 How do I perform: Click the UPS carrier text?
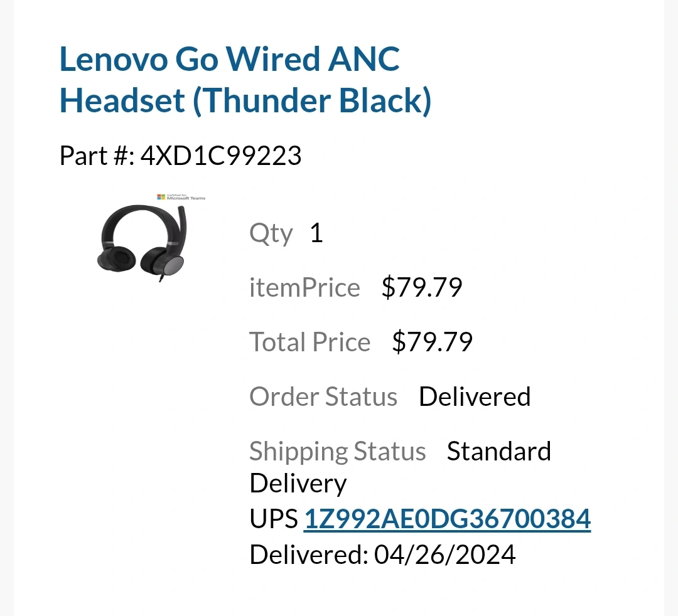(x=273, y=519)
